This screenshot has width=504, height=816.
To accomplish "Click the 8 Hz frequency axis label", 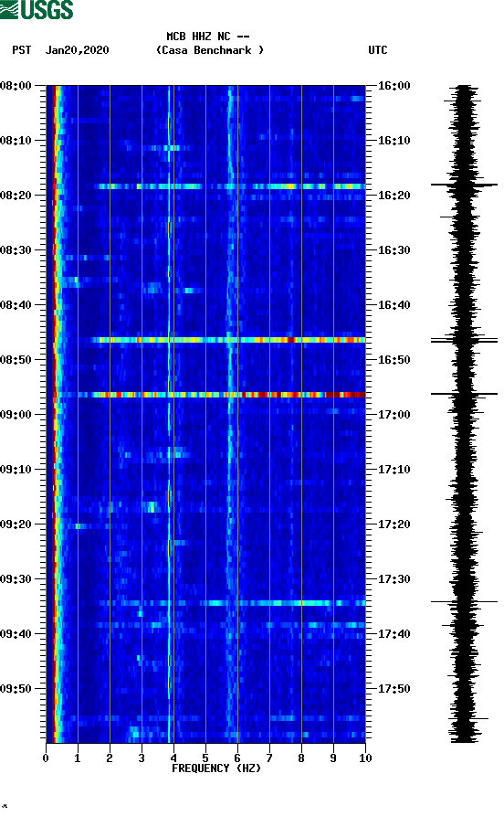I will [301, 758].
